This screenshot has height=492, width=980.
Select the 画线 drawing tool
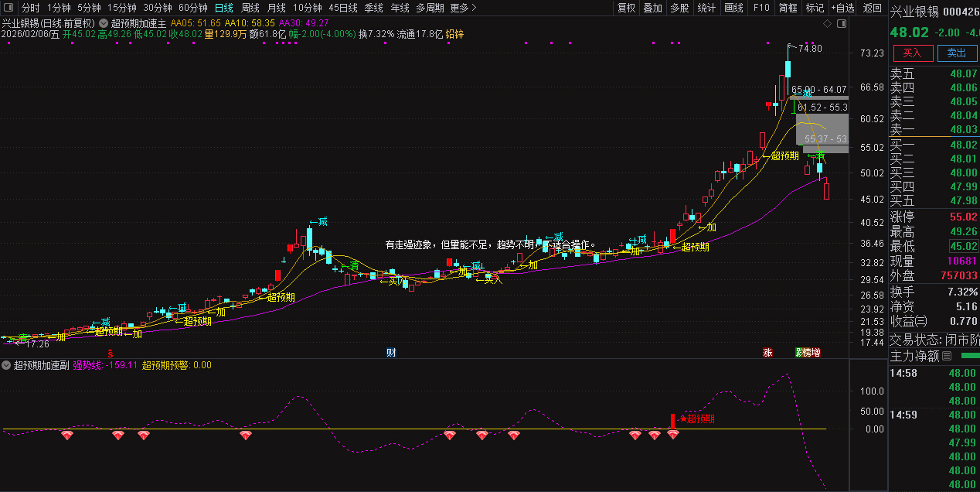[733, 8]
